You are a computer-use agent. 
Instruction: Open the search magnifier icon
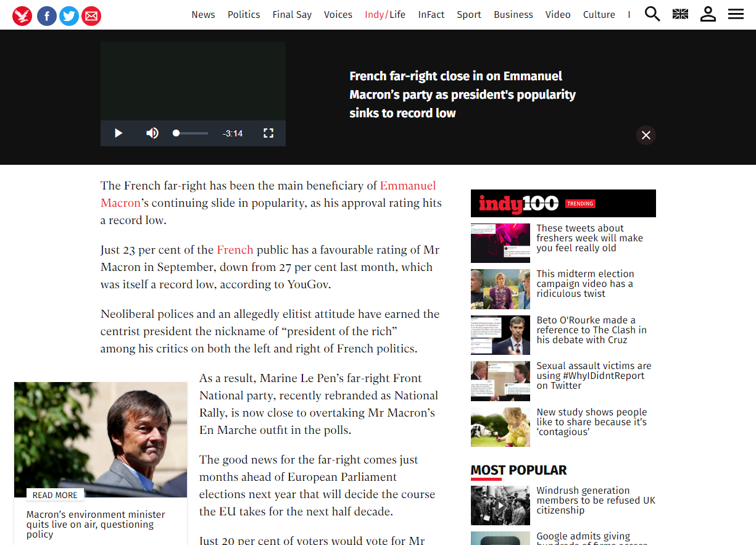click(x=652, y=14)
